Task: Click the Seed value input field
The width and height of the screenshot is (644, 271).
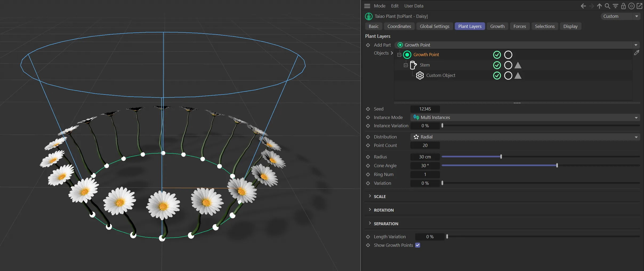Action: click(x=425, y=109)
